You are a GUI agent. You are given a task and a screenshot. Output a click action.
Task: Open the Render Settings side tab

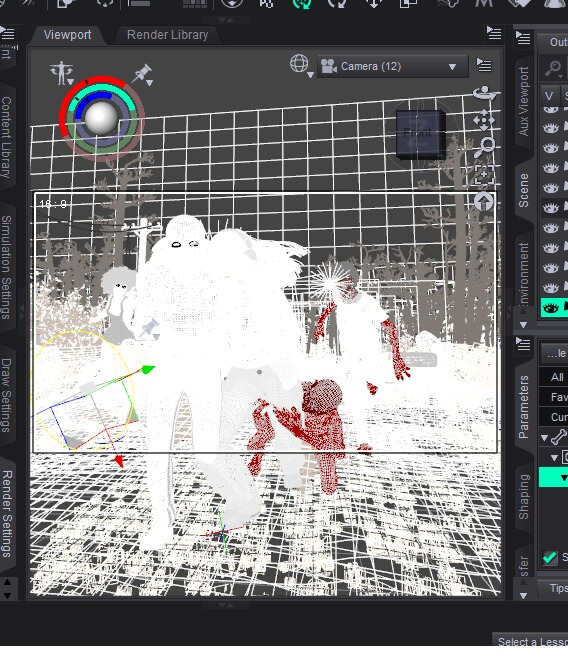[7, 513]
